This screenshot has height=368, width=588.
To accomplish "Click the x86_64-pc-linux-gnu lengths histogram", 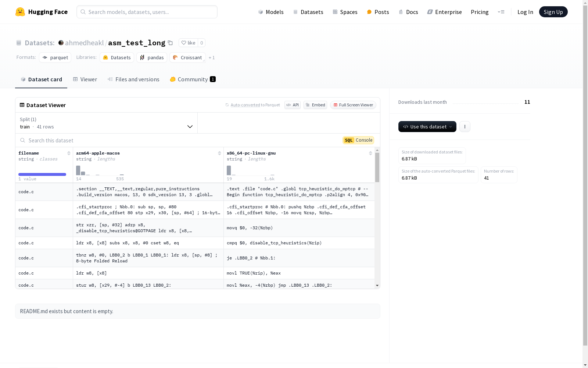I will (x=251, y=170).
